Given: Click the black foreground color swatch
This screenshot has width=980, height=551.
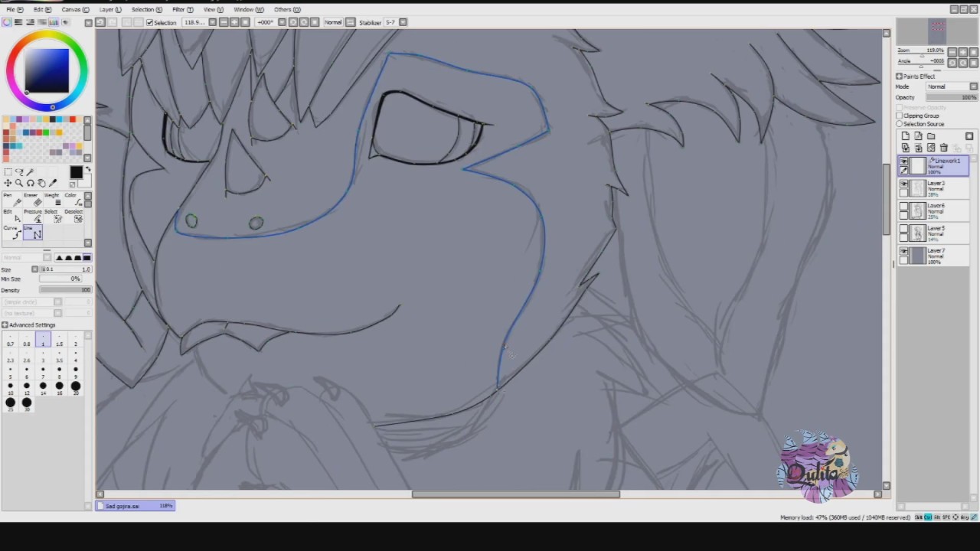Looking at the screenshot, I should [76, 173].
